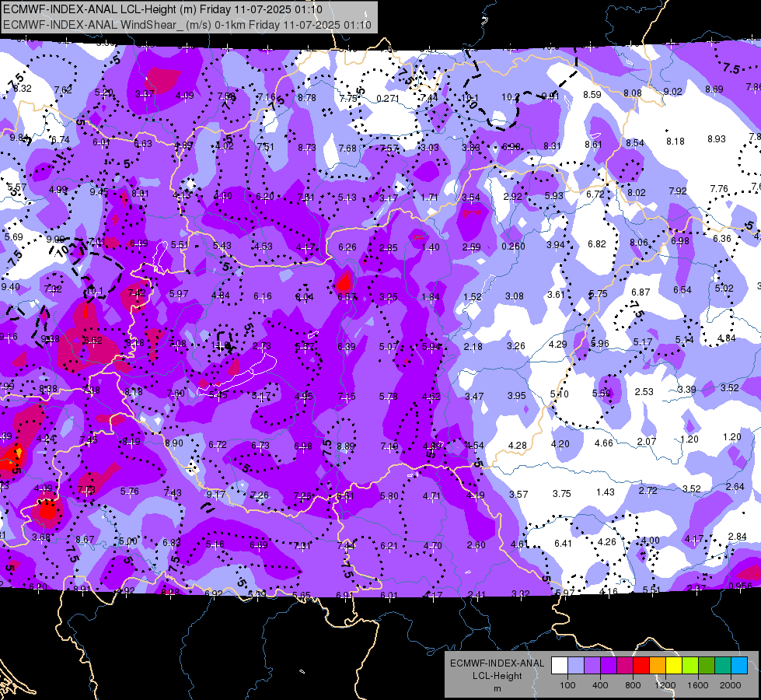The width and height of the screenshot is (761, 700).
Task: Click the white swatch in the LCL-Height legend
Action: pos(560,666)
